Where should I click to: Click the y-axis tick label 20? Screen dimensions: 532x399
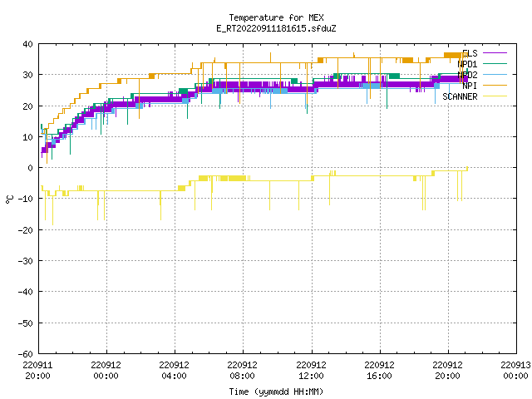pyautogui.click(x=27, y=106)
